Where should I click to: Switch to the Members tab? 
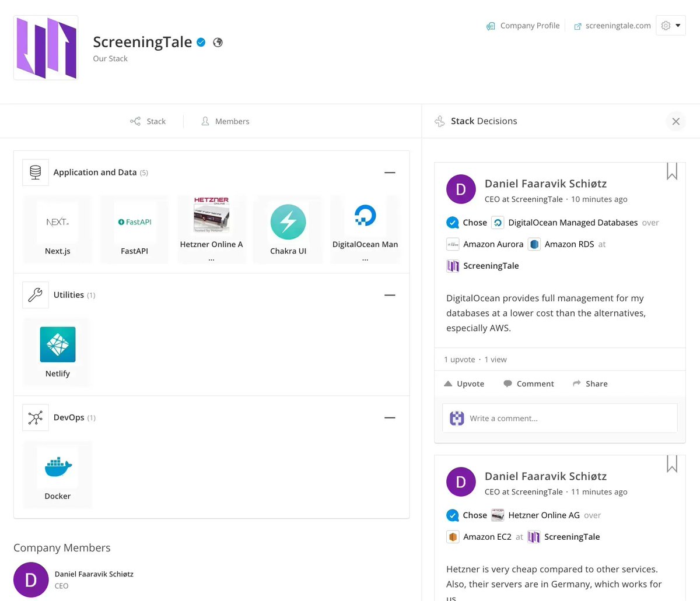pyautogui.click(x=225, y=121)
